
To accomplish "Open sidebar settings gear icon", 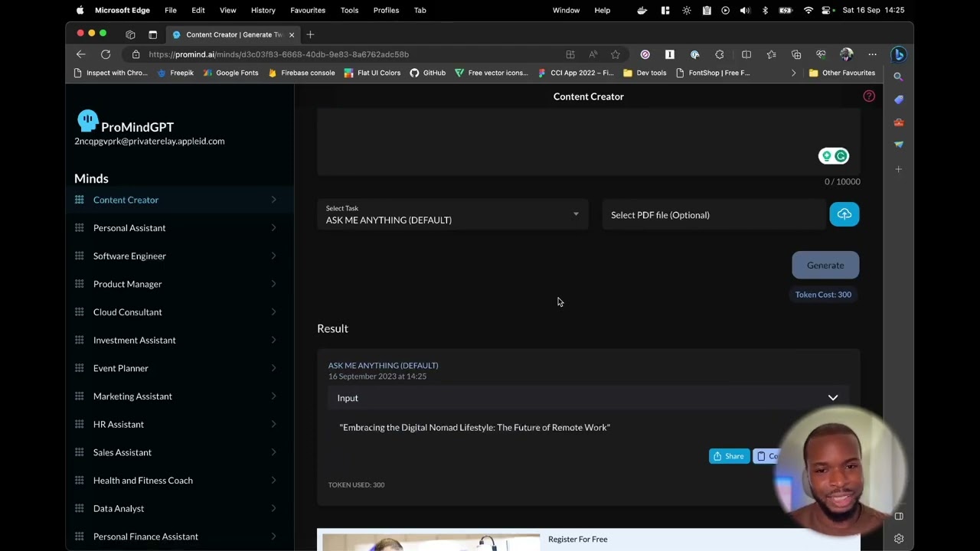I will click(899, 539).
